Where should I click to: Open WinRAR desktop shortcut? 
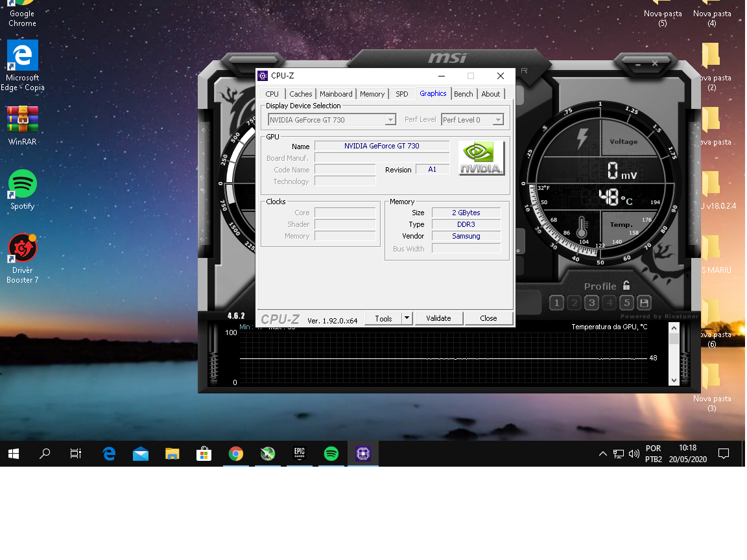pyautogui.click(x=23, y=125)
